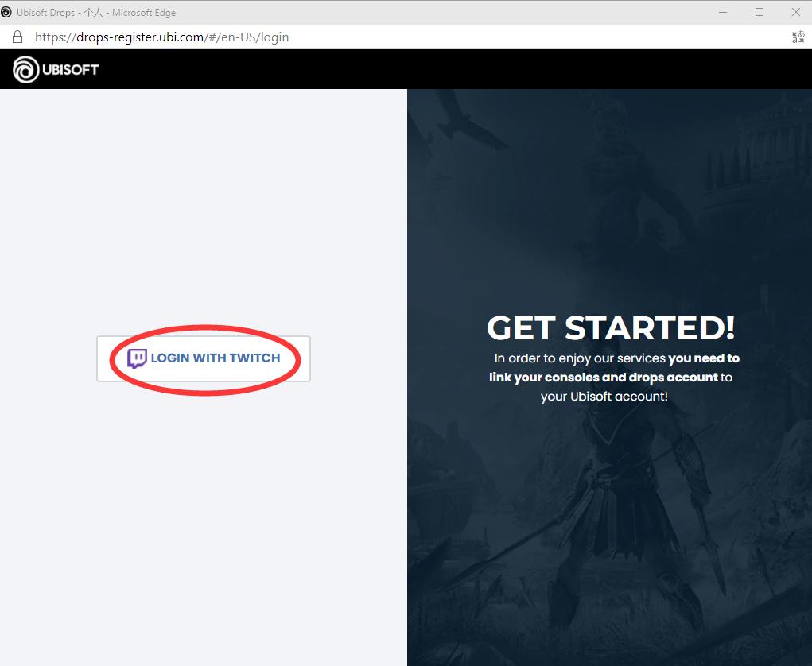Click the Ubisoft swirl logo in header
The height and width of the screenshot is (666, 812).
pyautogui.click(x=25, y=69)
